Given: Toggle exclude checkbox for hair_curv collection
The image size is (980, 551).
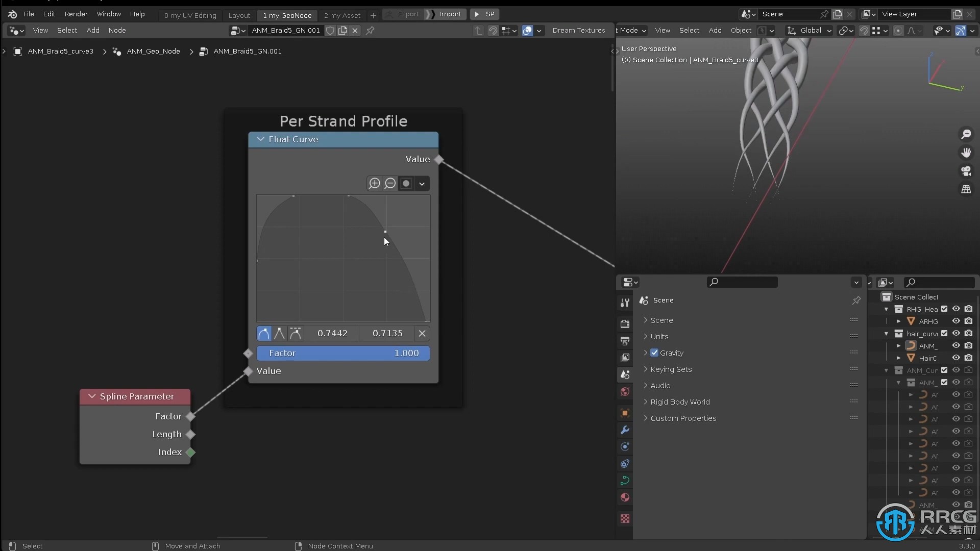Looking at the screenshot, I should tap(944, 333).
